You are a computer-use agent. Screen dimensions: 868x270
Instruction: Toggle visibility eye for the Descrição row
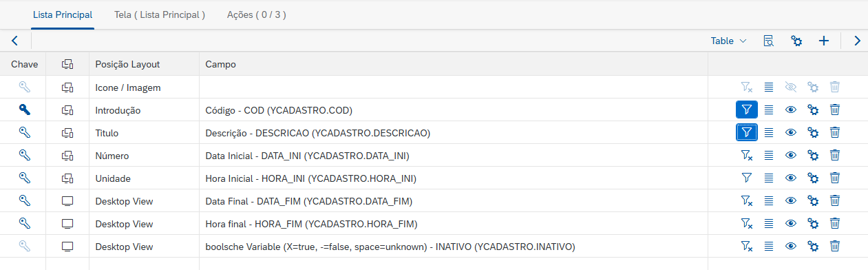click(x=791, y=132)
